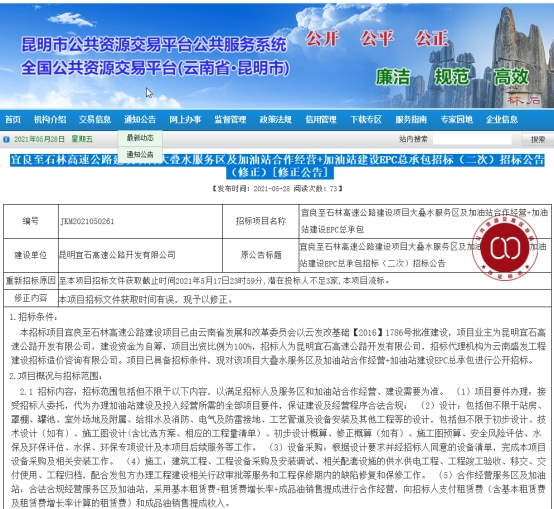Image resolution: width=554 pixels, height=509 pixels.
Task: Open 下载专区 menu item
Action: coord(366,119)
